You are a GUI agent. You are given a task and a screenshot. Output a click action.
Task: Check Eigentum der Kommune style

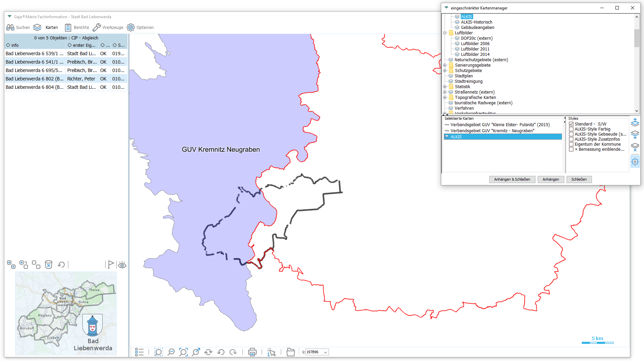571,144
